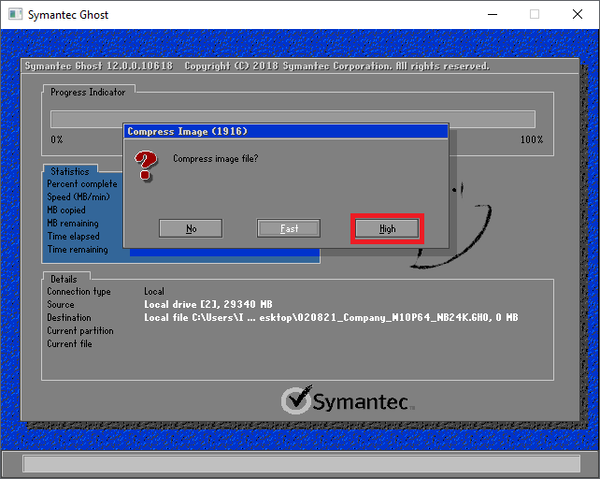This screenshot has width=600, height=479.
Task: Click the MB copied label
Action: (66, 210)
